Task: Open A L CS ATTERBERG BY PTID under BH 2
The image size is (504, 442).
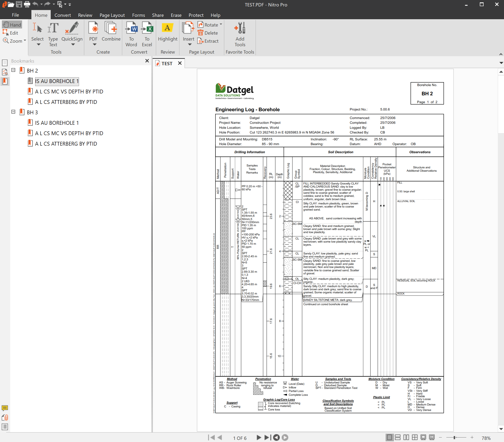Action: [x=66, y=102]
